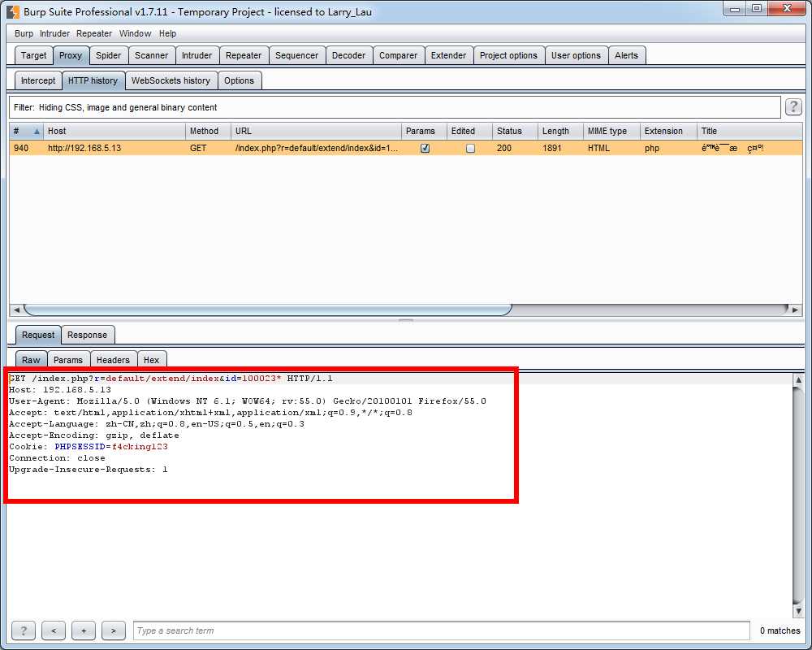Switch to the Spider tab

pyautogui.click(x=108, y=55)
